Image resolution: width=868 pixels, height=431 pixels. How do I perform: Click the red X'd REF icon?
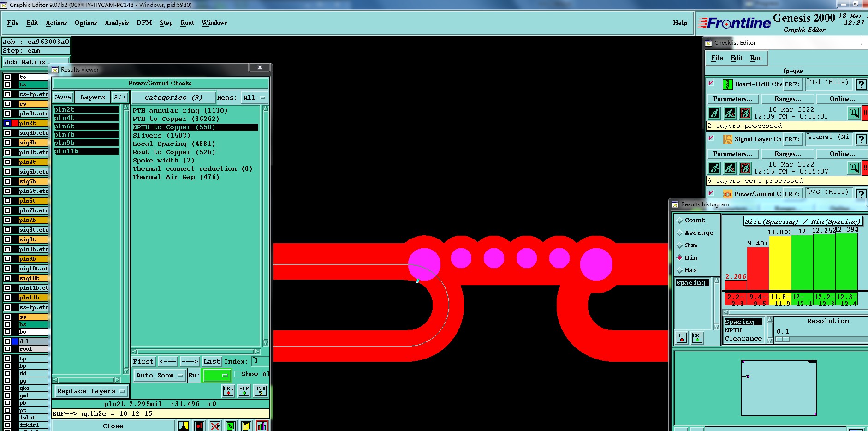214,426
